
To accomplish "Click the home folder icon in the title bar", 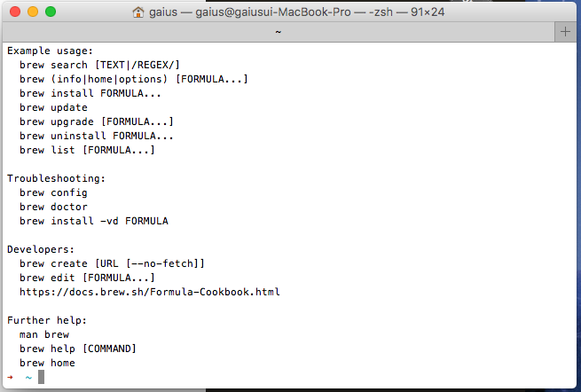I will (137, 12).
